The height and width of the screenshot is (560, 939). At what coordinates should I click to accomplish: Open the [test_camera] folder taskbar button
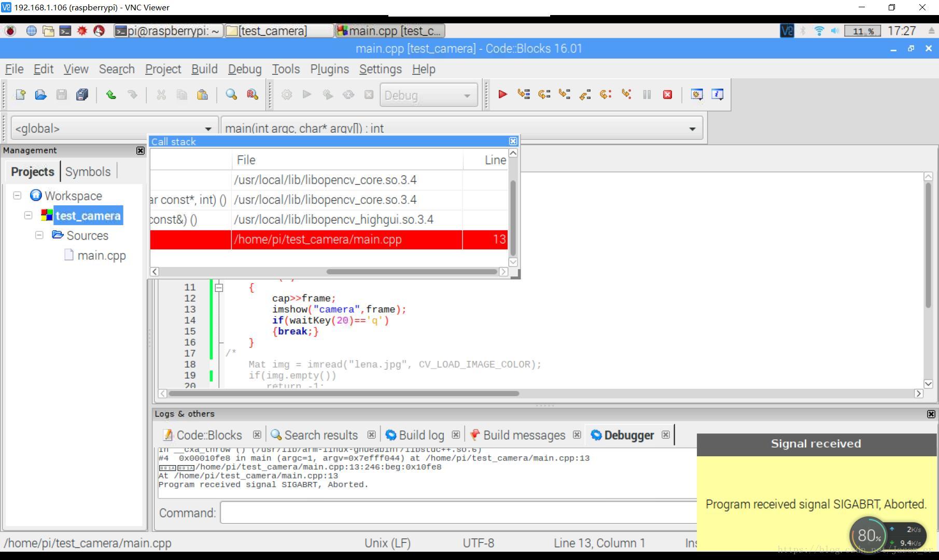click(x=279, y=31)
